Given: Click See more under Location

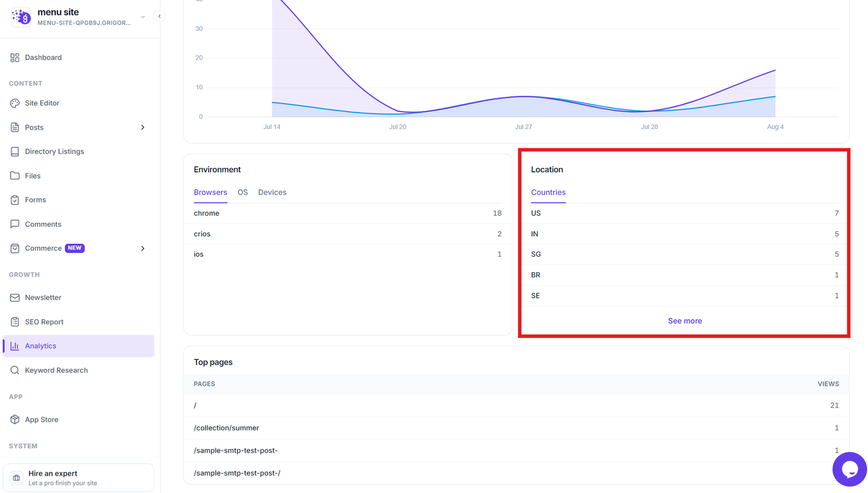Looking at the screenshot, I should (x=685, y=321).
